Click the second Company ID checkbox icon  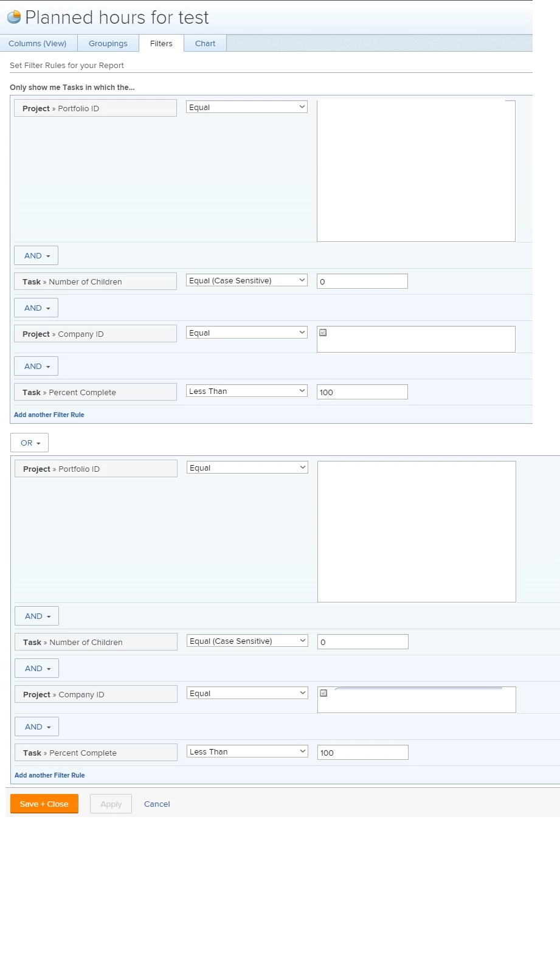[x=323, y=693]
